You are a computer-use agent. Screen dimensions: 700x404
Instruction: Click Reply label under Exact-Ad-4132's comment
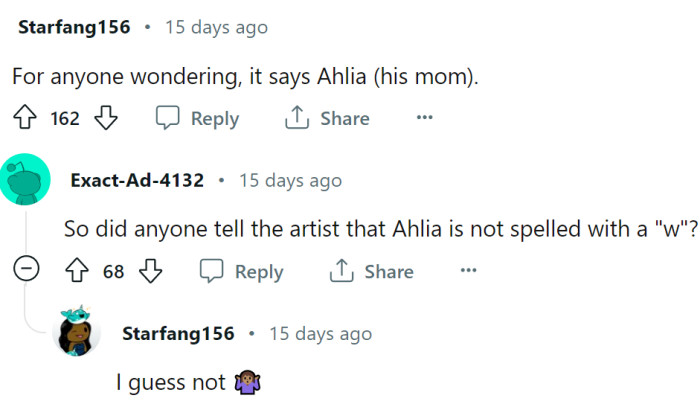[259, 271]
